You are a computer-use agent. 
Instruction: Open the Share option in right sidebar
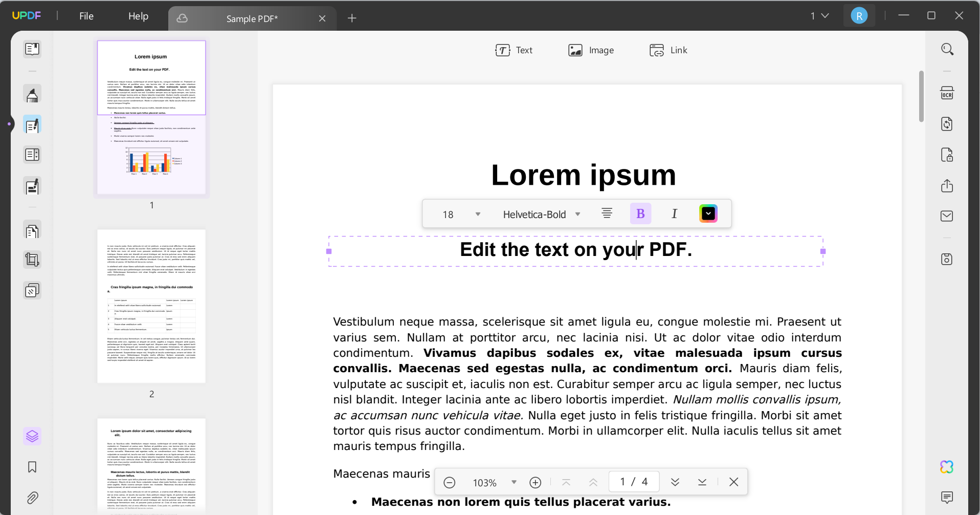(x=947, y=186)
